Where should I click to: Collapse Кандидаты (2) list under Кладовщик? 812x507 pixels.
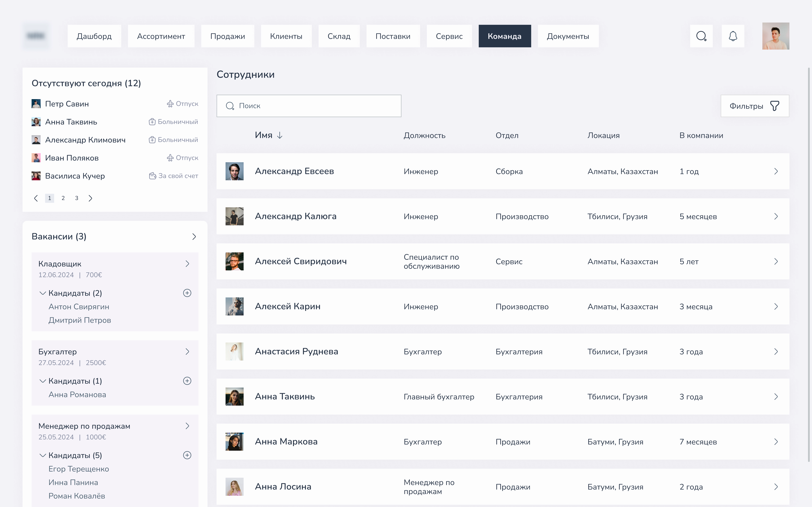pyautogui.click(x=43, y=293)
